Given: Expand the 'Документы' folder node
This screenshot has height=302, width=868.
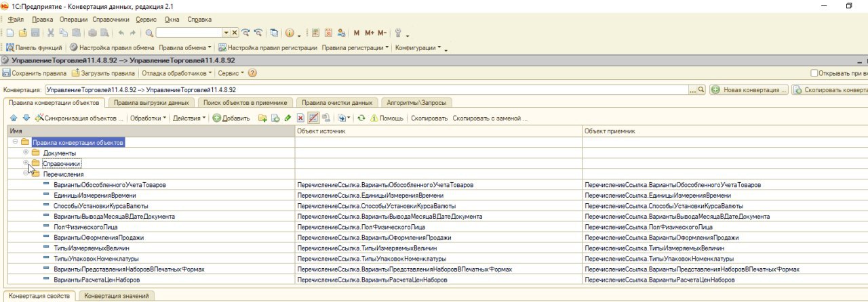Looking at the screenshot, I should (26, 152).
